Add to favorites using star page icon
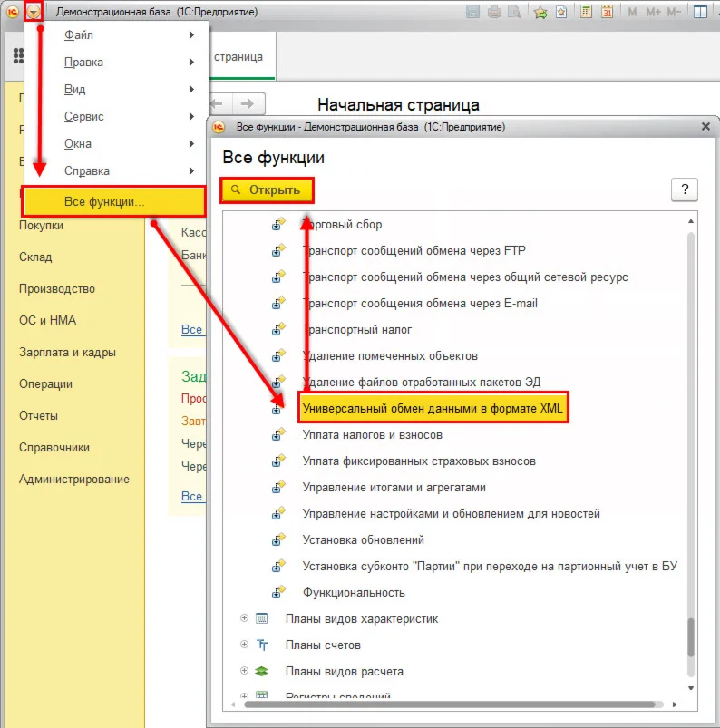 click(x=561, y=12)
